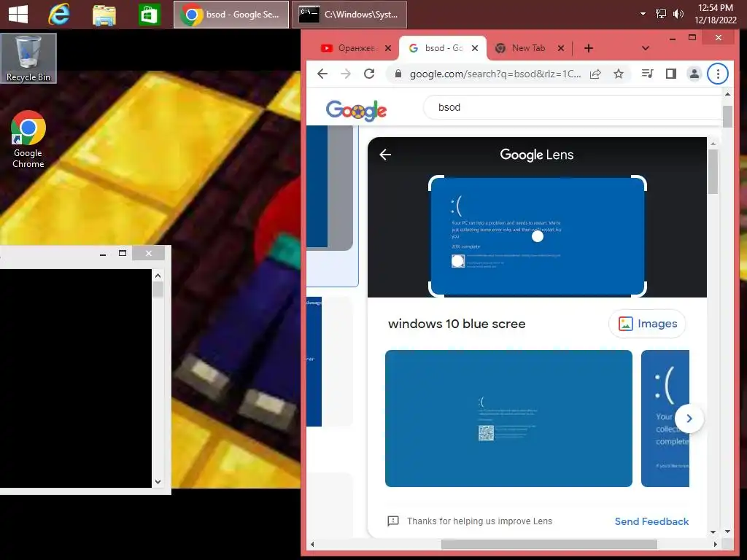
Task: Go back from Google Lens panel
Action: click(x=385, y=155)
